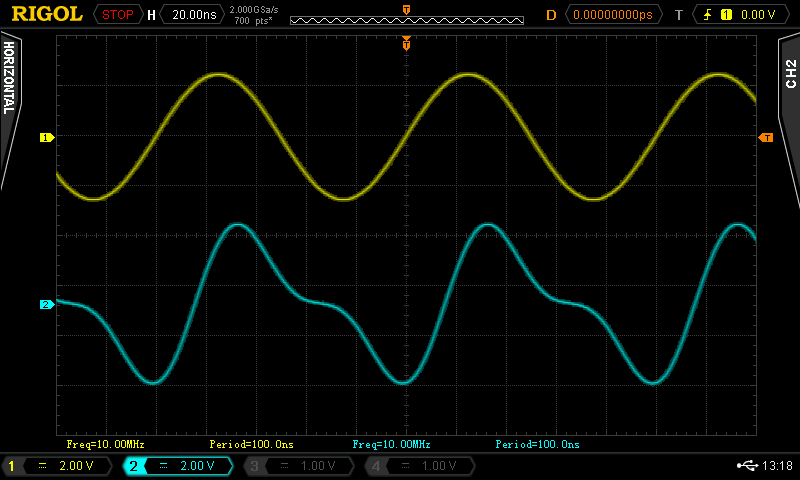This screenshot has width=800, height=480.
Task: Click the RIGOL logo
Action: tap(47, 14)
